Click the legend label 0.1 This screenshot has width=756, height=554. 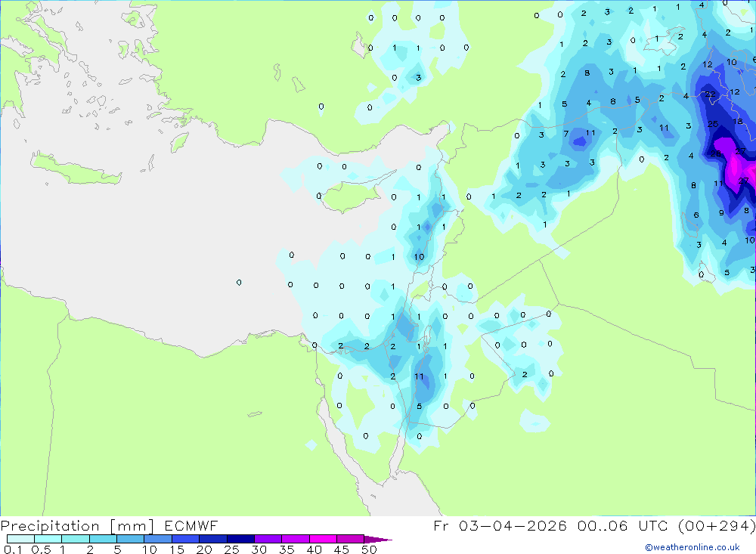point(13,549)
